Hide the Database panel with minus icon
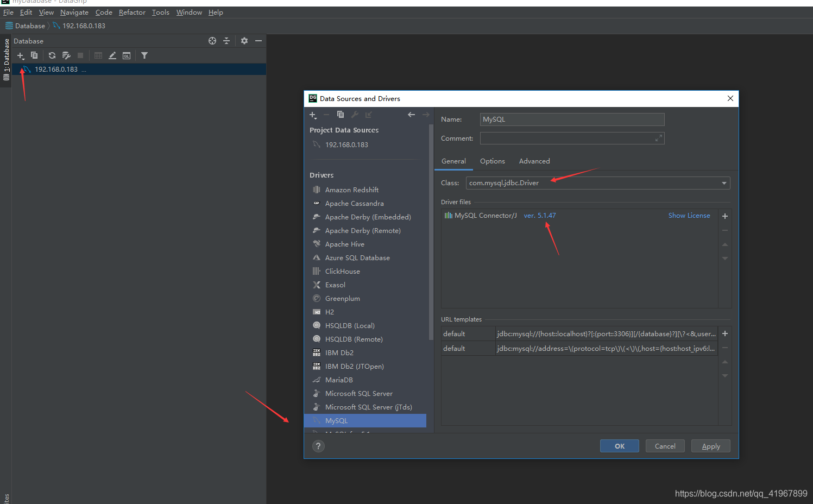Screen dimensions: 813x504 coord(259,41)
